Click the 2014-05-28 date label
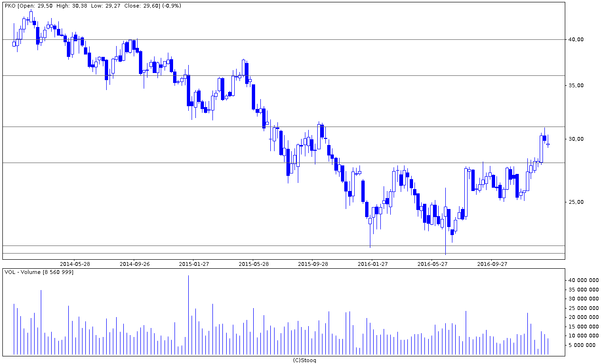The width and height of the screenshot is (607, 364). point(75,264)
